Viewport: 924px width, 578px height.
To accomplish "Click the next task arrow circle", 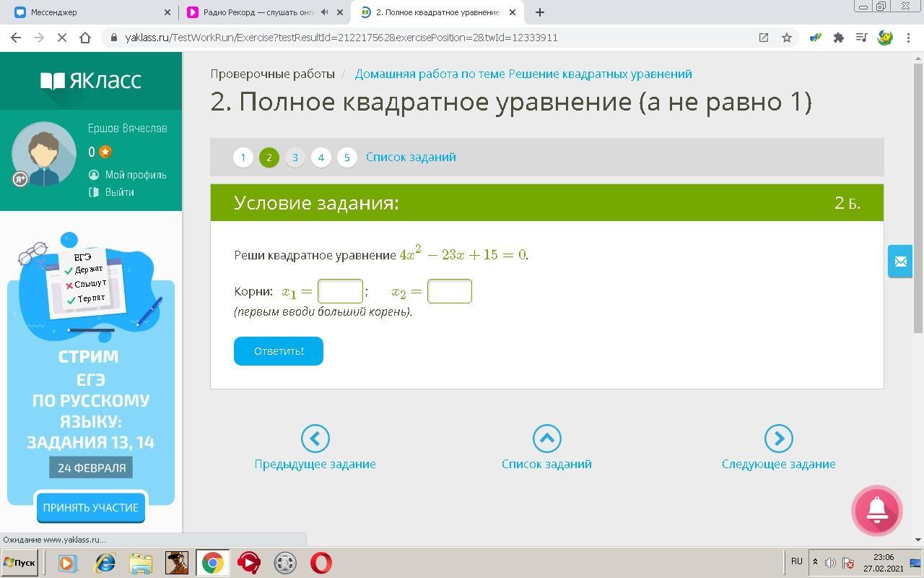I will (x=778, y=438).
